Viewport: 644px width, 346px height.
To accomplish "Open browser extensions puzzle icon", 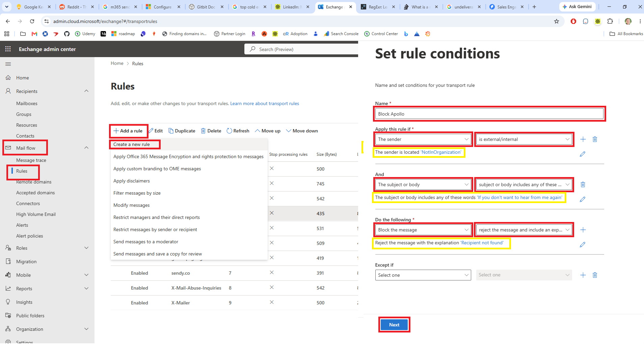I will (x=610, y=21).
